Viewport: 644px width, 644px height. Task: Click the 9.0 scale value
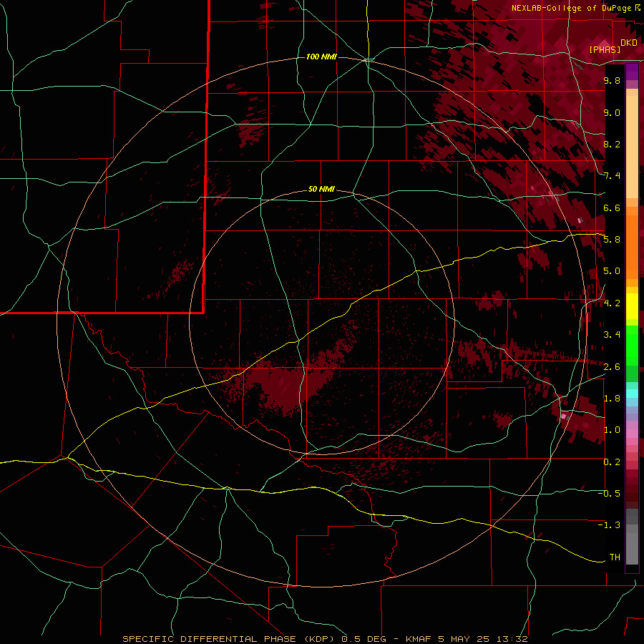612,112
